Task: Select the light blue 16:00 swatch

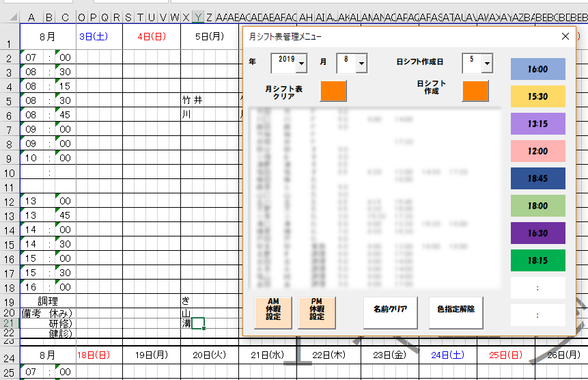Action: tap(537, 69)
